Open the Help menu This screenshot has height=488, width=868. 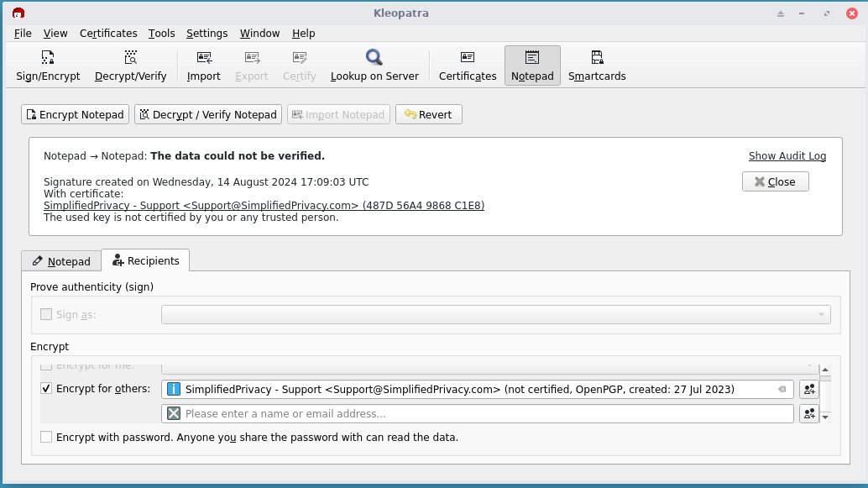pyautogui.click(x=303, y=34)
